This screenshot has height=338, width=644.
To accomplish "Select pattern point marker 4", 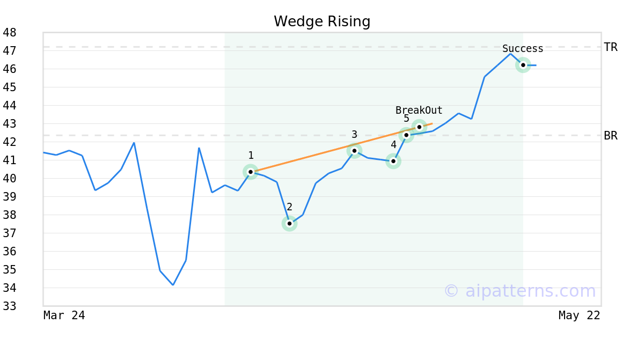I will coord(393,161).
